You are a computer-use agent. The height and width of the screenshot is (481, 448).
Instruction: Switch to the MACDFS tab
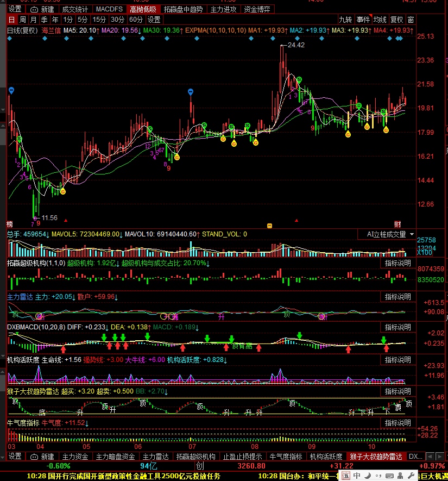coord(109,9)
